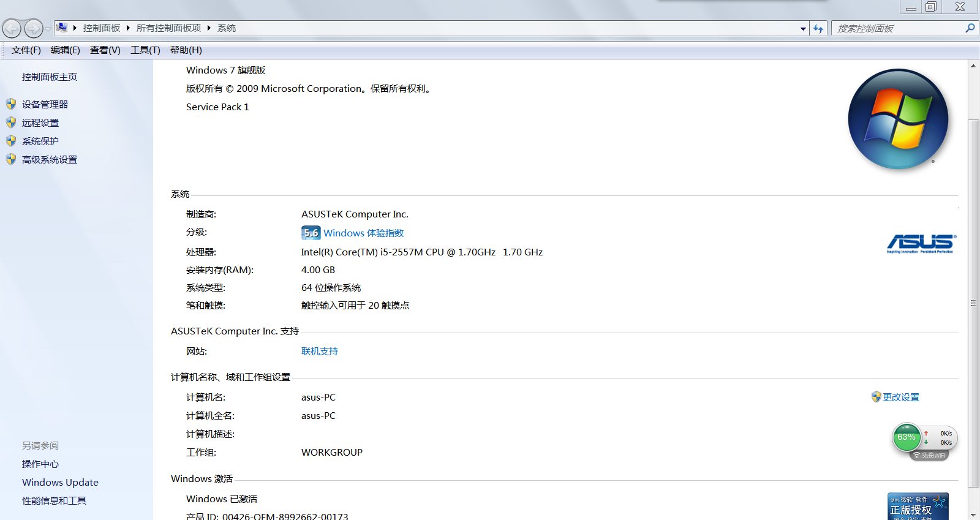
Task: Click the Forward navigation arrow
Action: point(34,28)
